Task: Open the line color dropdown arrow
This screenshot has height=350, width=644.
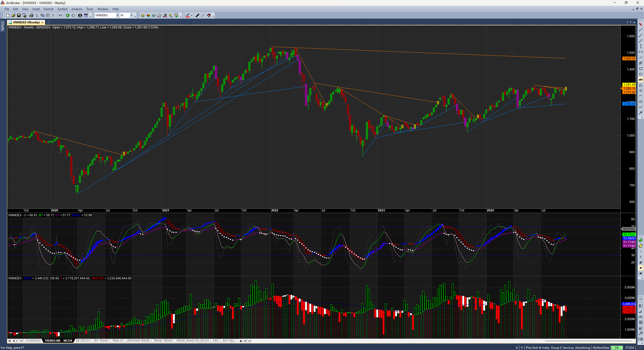Action: tap(191, 15)
